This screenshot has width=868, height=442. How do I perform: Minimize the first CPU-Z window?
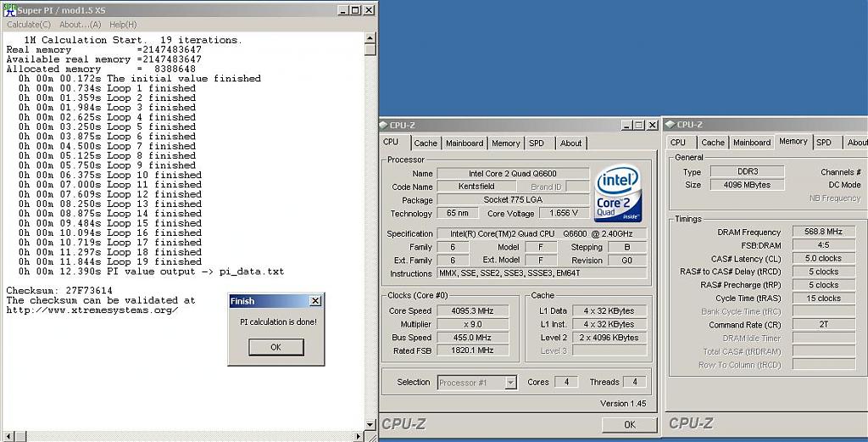coord(626,126)
